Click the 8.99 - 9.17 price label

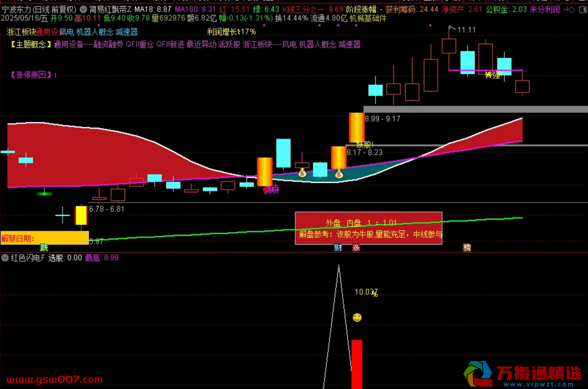[x=383, y=119]
